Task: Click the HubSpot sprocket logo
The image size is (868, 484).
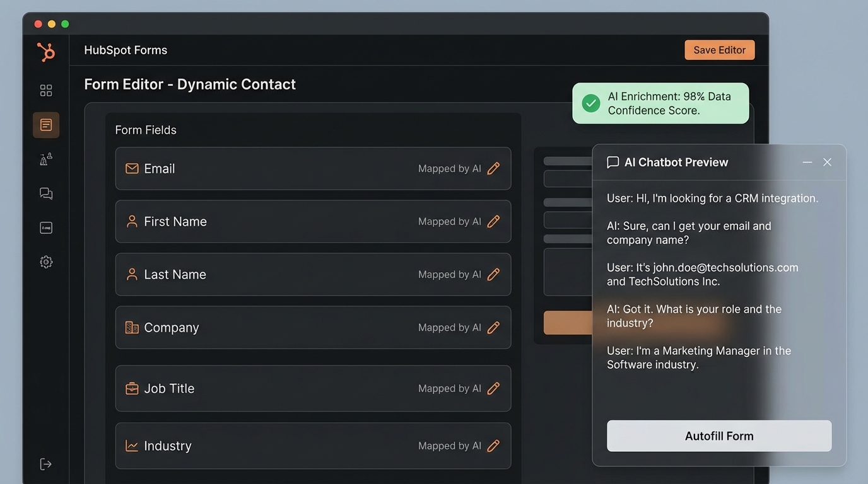Action: tap(45, 52)
